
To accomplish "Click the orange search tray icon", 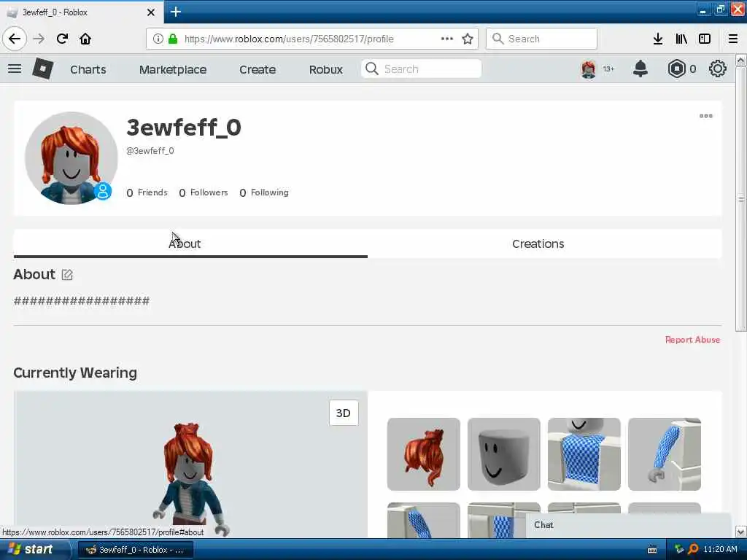I will click(694, 550).
